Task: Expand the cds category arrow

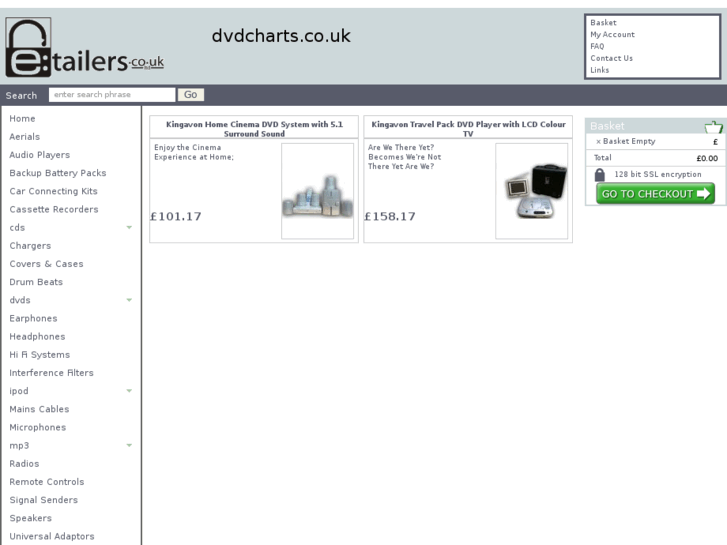Action: pyautogui.click(x=129, y=227)
